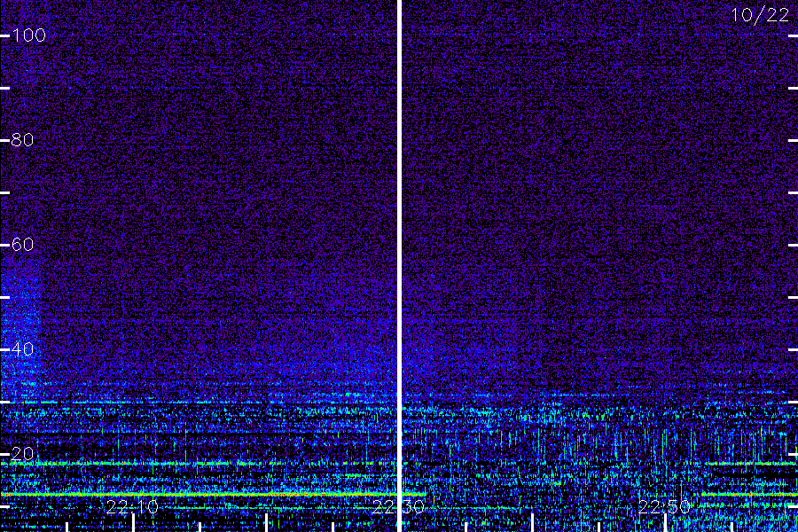Click the 10/22 date label
The height and width of the screenshot is (532, 798).
[761, 15]
